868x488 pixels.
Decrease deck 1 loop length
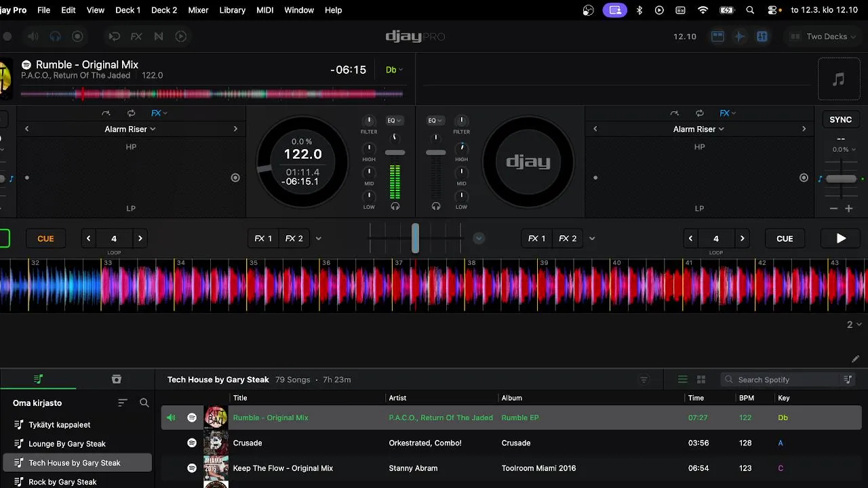[88, 239]
